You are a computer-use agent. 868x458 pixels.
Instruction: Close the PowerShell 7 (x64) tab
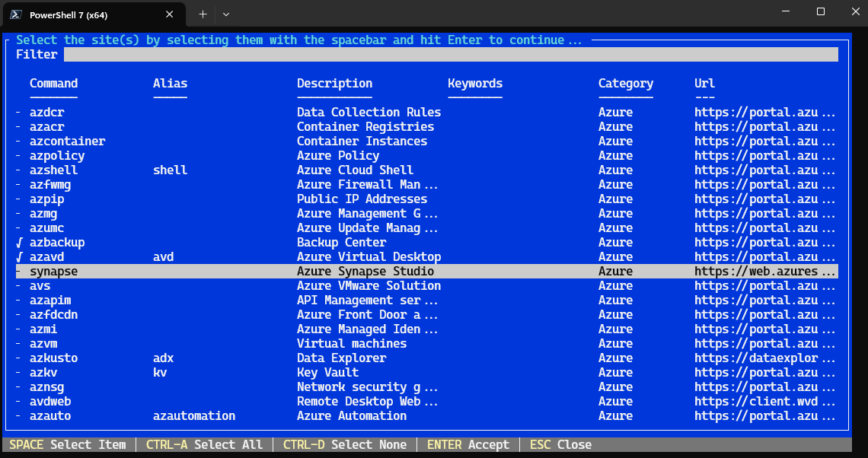169,14
